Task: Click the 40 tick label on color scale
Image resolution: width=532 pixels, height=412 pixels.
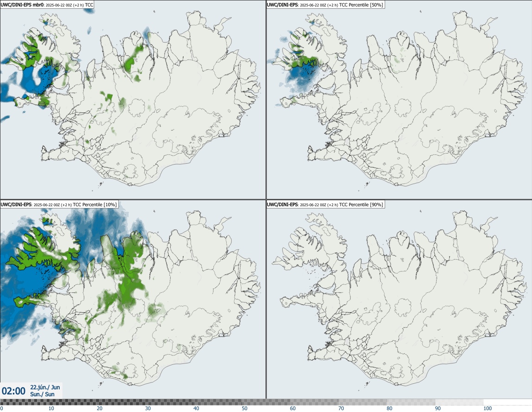Action: pos(196,409)
